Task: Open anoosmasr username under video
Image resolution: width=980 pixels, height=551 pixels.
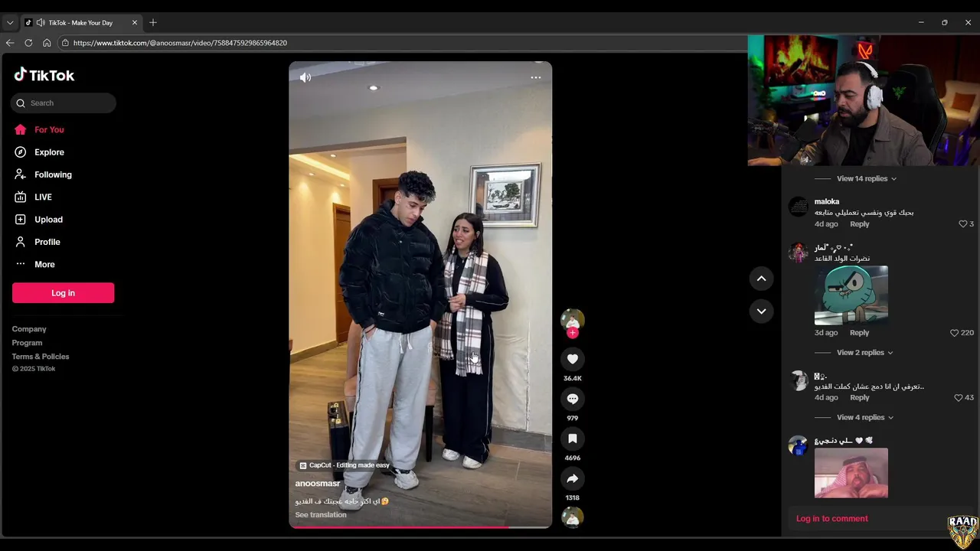Action: tap(318, 484)
